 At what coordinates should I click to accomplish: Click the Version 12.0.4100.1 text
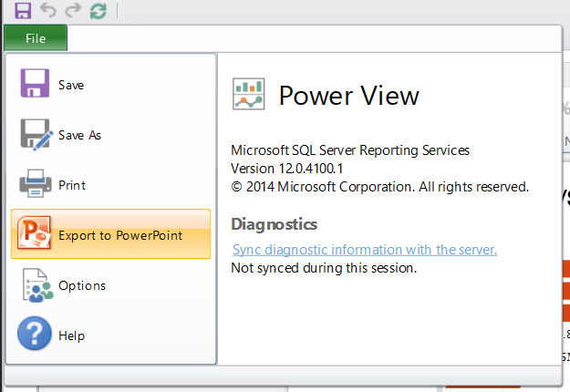pyautogui.click(x=287, y=169)
